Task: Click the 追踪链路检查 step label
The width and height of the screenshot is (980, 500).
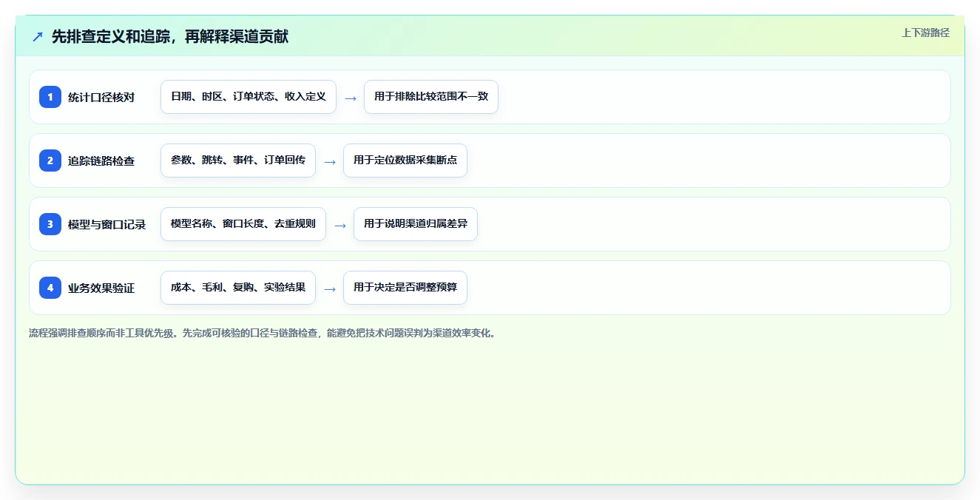Action: (101, 161)
